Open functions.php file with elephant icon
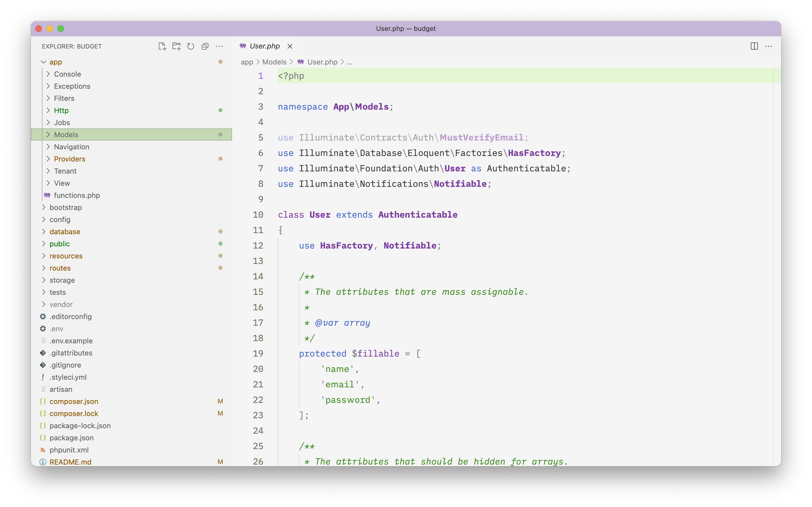This screenshot has height=507, width=812. 77,195
